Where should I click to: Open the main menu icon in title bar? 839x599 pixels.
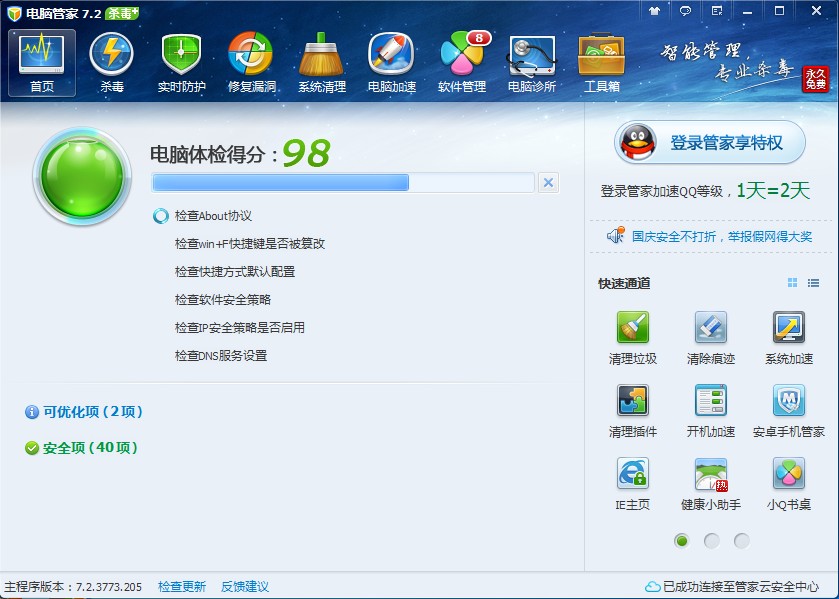(716, 11)
